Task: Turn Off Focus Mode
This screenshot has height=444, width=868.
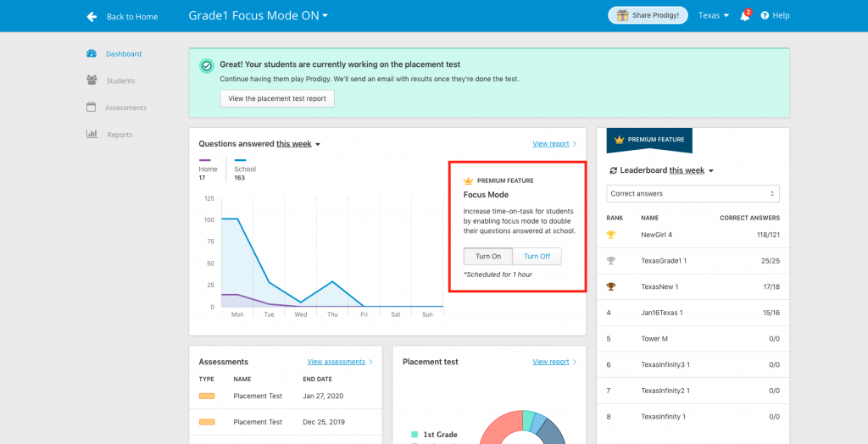Action: point(537,257)
